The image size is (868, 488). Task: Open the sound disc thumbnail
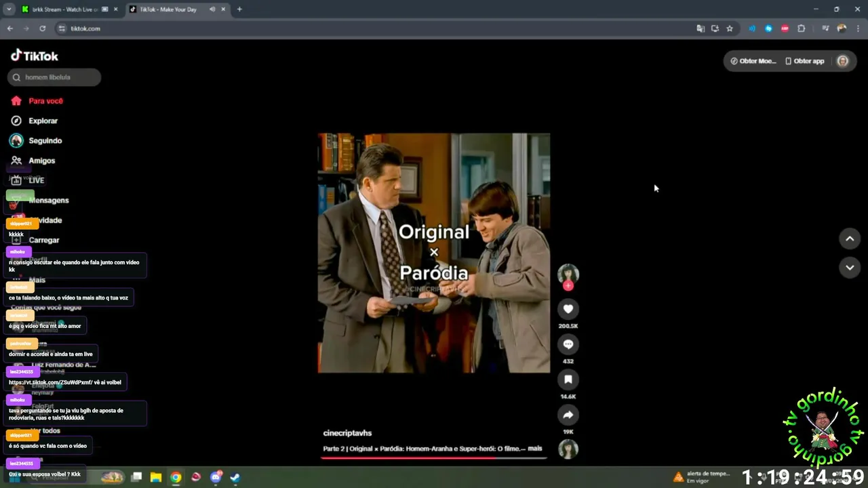tap(568, 449)
